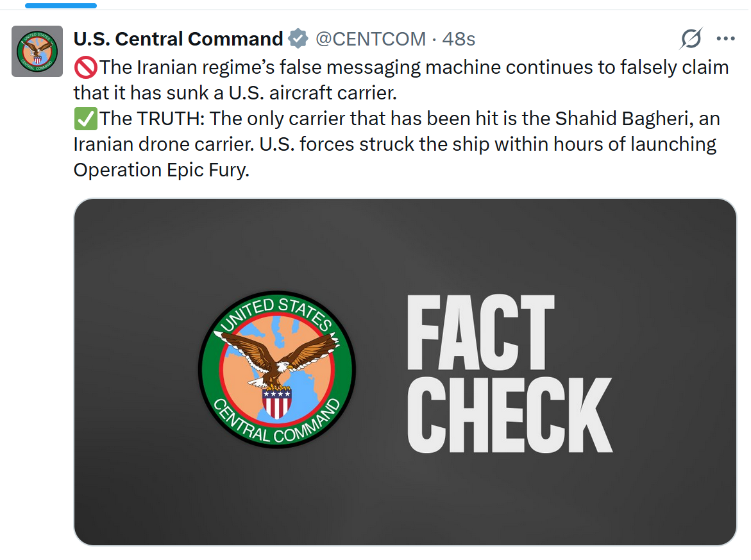Click the @CENTCOM handle
The image size is (751, 560).
click(x=371, y=39)
